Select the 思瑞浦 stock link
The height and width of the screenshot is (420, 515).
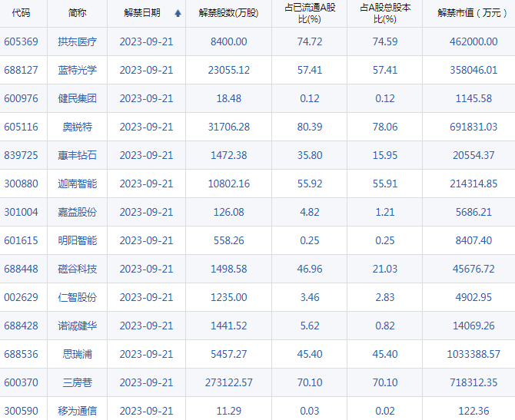[x=77, y=354]
